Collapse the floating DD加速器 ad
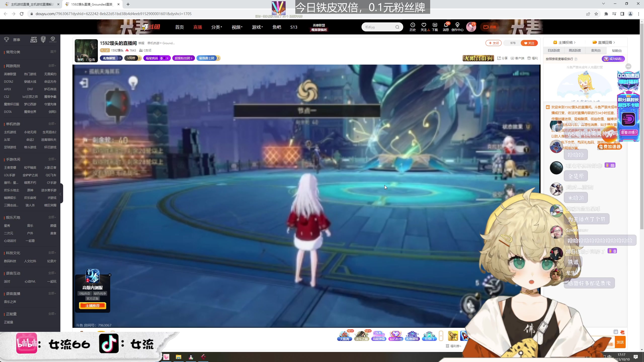Viewport: 644px width, 362px height. click(628, 66)
